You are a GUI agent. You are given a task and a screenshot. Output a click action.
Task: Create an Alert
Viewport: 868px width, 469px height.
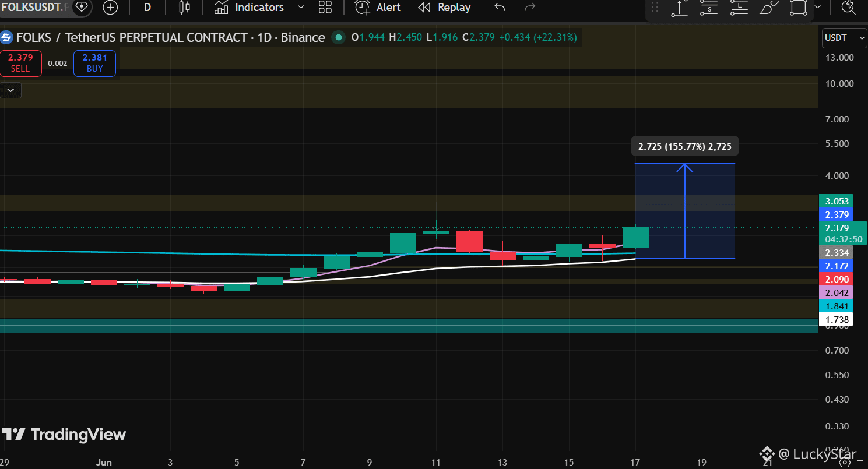[378, 8]
